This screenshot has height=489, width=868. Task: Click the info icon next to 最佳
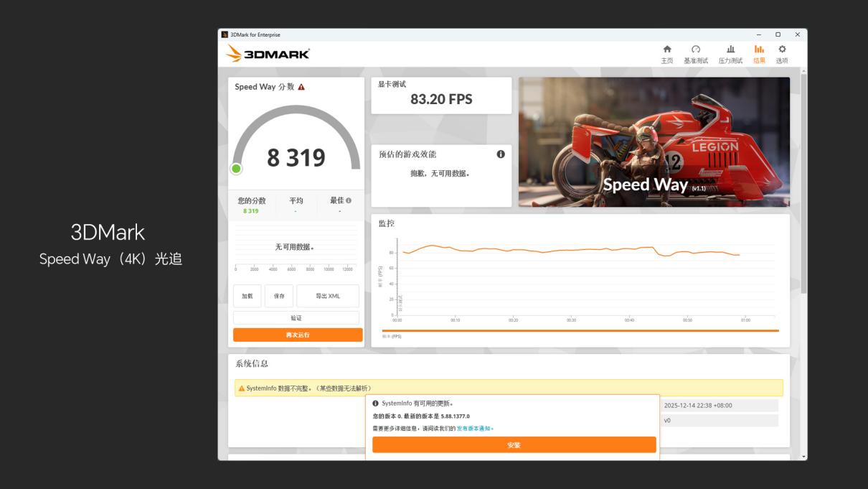pos(349,201)
